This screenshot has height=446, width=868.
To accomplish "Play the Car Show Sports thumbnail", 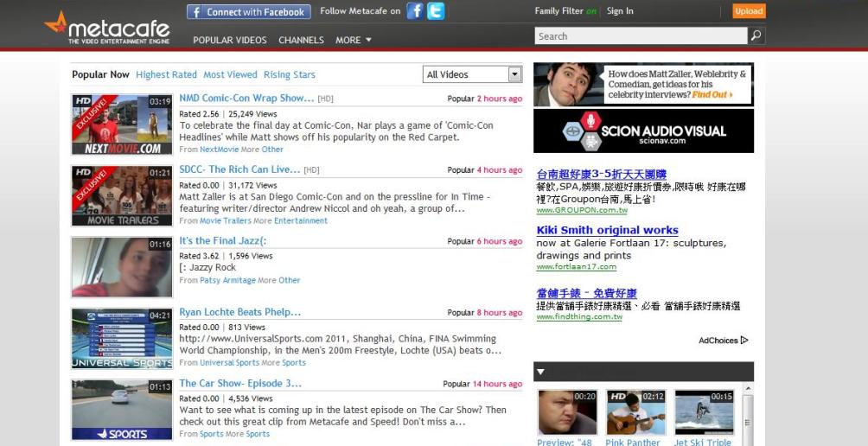I will [122, 410].
